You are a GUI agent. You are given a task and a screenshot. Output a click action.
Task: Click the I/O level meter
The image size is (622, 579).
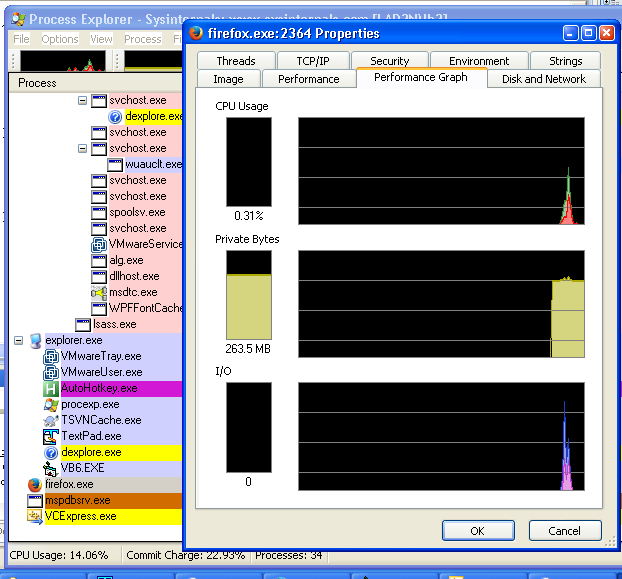pyautogui.click(x=249, y=428)
